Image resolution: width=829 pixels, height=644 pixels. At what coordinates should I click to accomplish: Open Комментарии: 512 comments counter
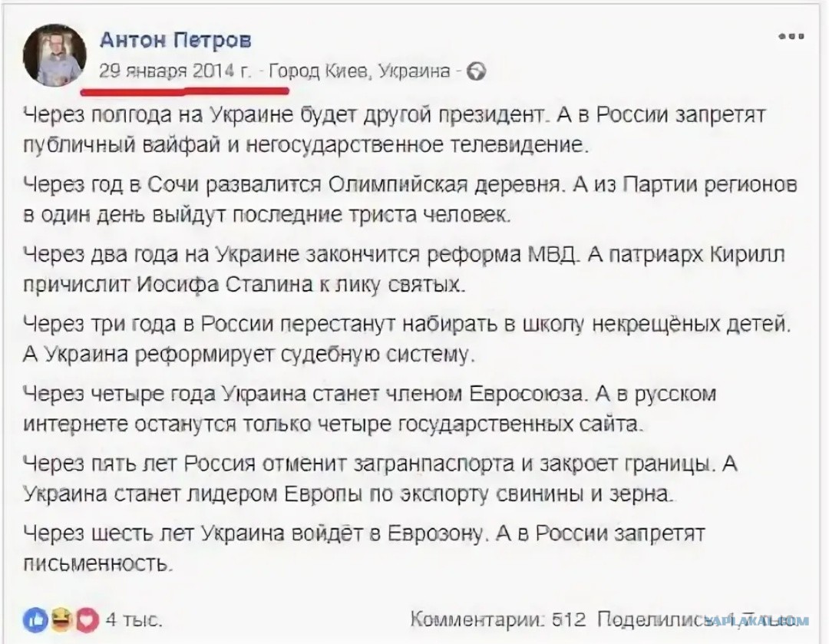498,619
